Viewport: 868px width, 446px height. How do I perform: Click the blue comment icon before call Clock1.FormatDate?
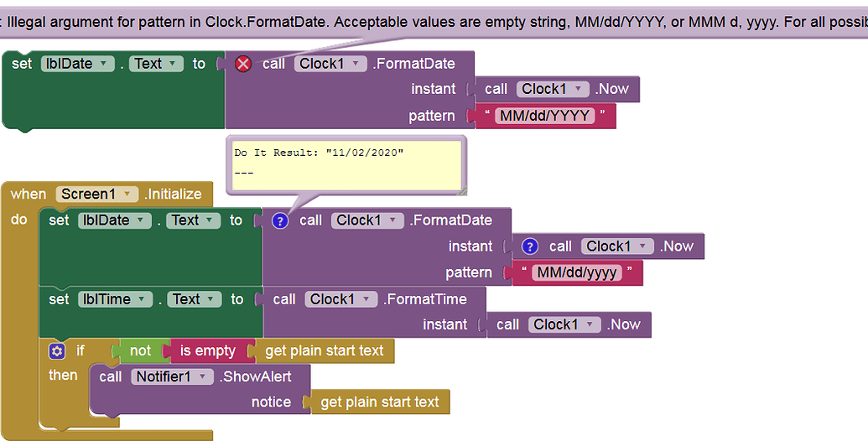pos(280,220)
